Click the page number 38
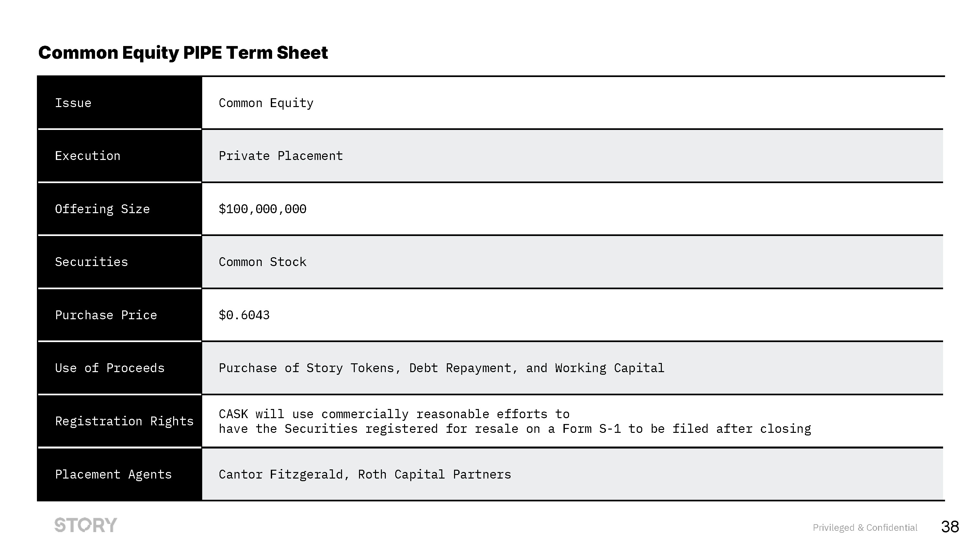This screenshot has height=551, width=980. (950, 527)
